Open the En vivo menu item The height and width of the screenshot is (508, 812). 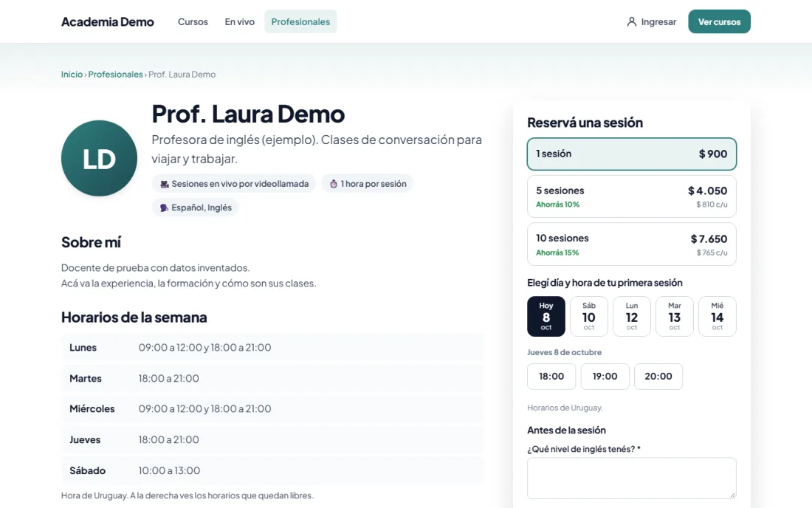coord(239,21)
